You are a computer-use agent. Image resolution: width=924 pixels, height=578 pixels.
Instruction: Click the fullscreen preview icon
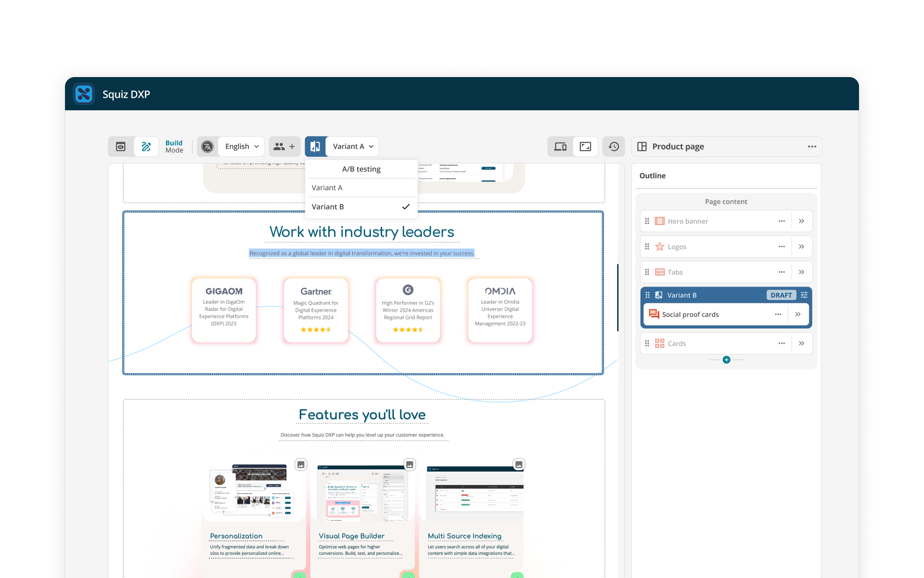pyautogui.click(x=585, y=146)
